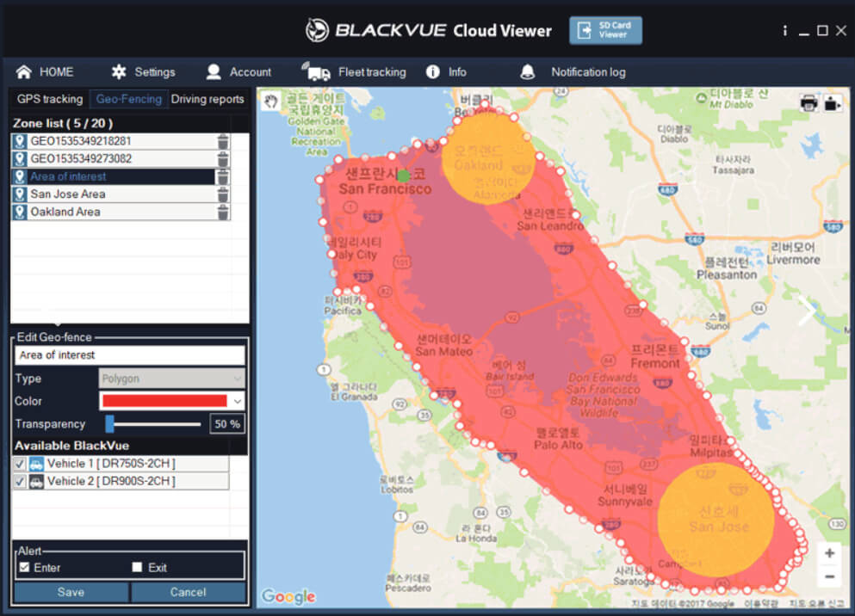Click the hand pan tool on map
The height and width of the screenshot is (616, 855).
(271, 101)
